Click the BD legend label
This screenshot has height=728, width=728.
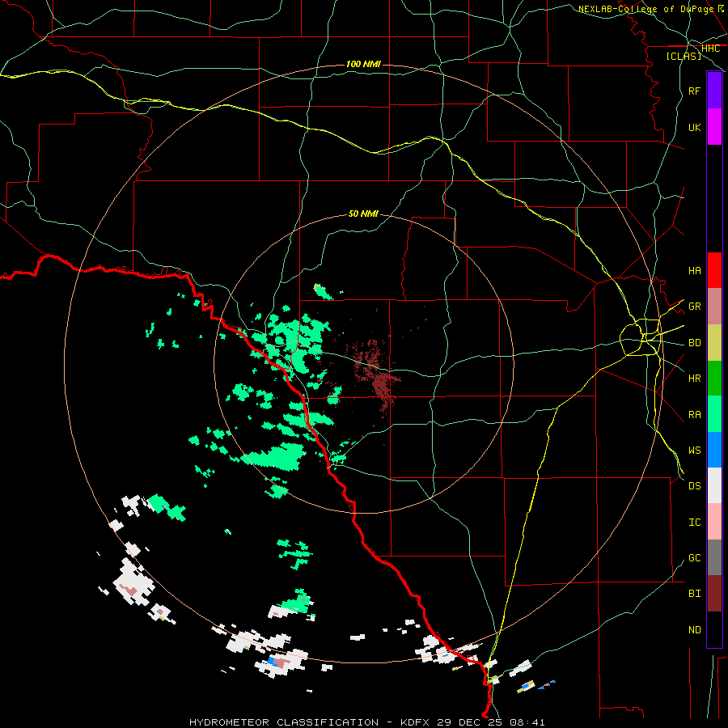click(x=694, y=343)
